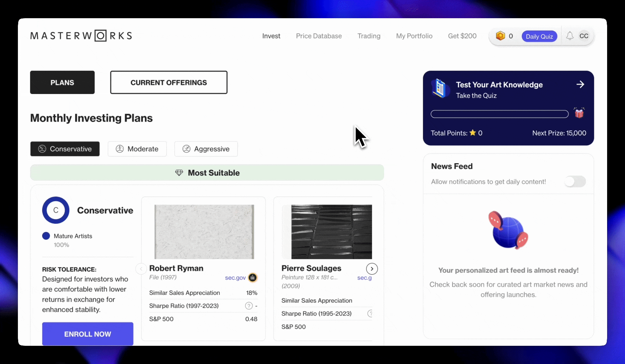This screenshot has height=364, width=625.
Task: Click the quiz points progress bar
Action: tap(499, 114)
